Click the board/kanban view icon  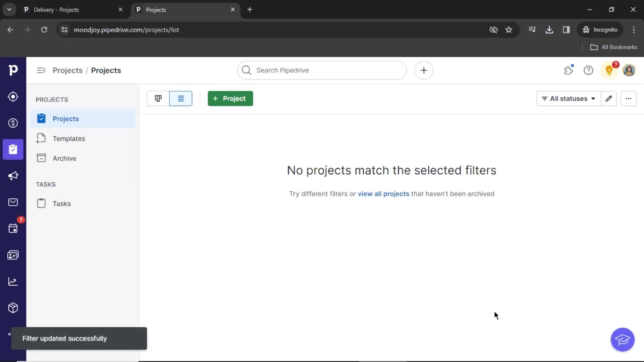click(158, 98)
